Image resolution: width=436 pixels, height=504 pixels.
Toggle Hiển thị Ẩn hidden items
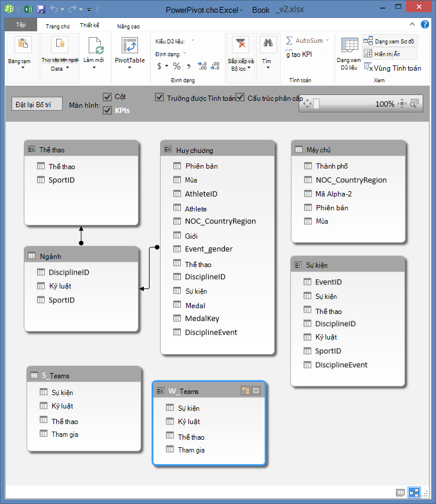pyautogui.click(x=390, y=54)
